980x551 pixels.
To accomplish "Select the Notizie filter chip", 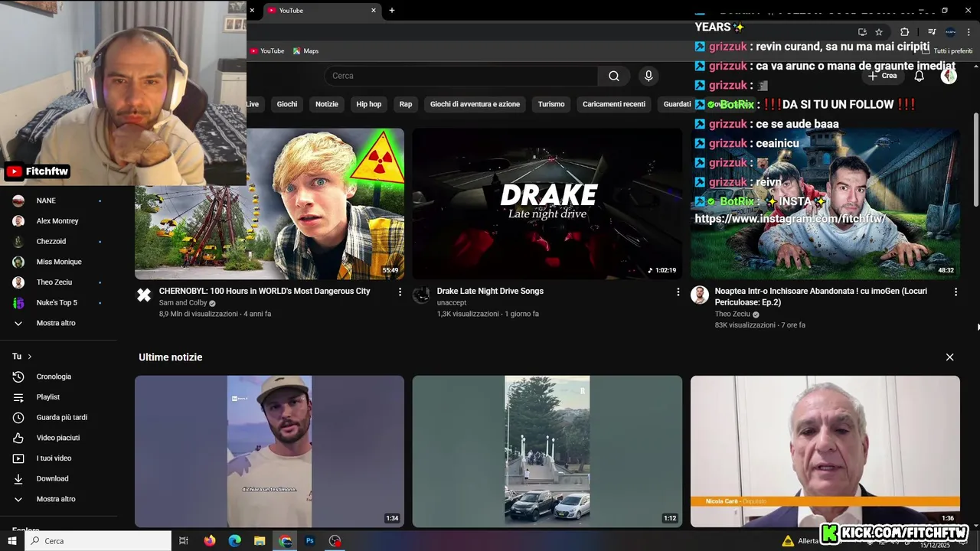I will point(327,104).
